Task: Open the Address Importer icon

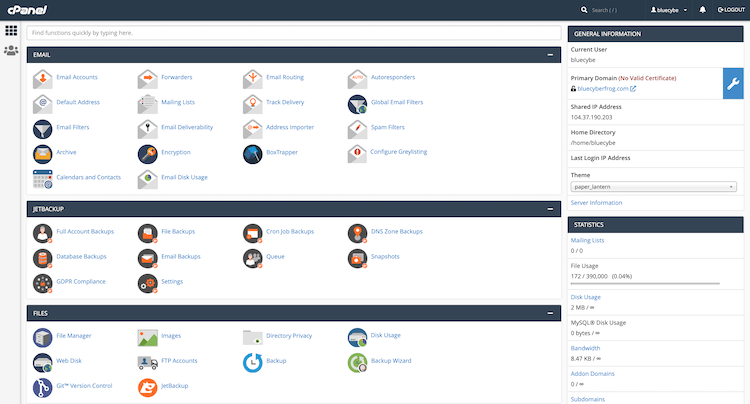Action: click(x=253, y=129)
